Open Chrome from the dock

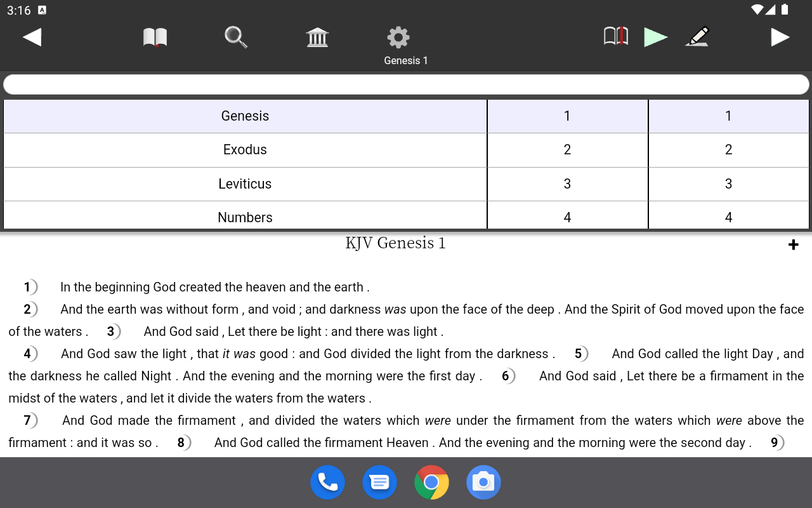pos(431,483)
